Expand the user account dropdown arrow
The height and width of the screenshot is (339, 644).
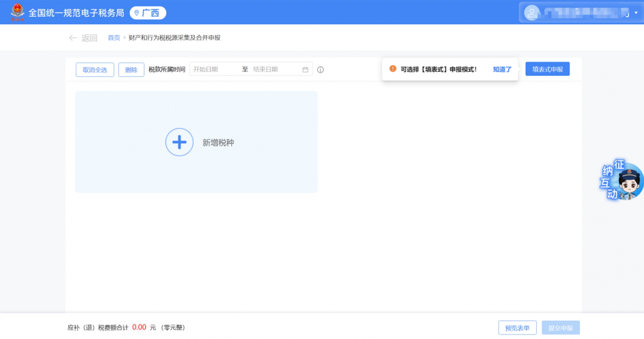tap(636, 13)
